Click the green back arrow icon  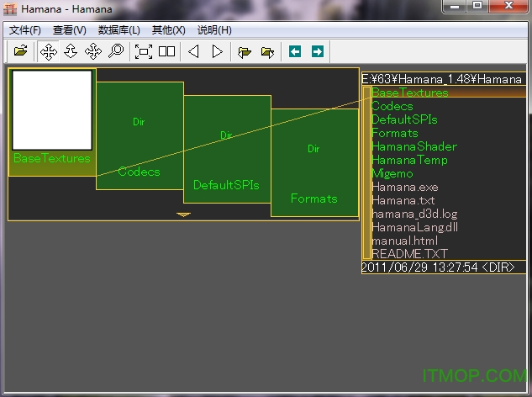[295, 51]
